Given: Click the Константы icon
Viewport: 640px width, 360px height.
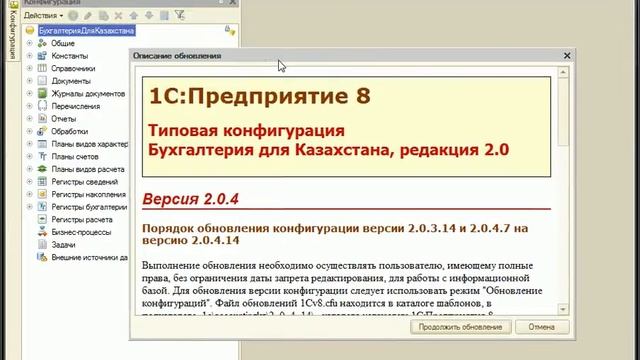Looking at the screenshot, I should (x=42, y=56).
